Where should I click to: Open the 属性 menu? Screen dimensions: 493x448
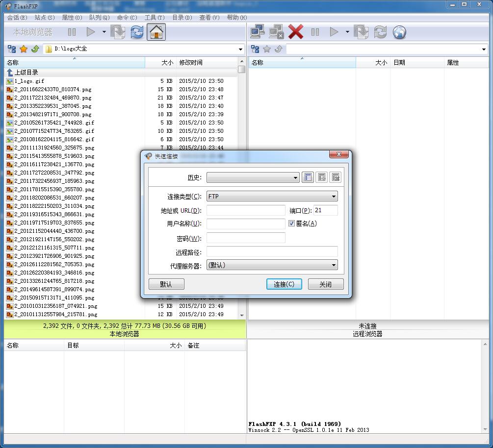click(72, 18)
